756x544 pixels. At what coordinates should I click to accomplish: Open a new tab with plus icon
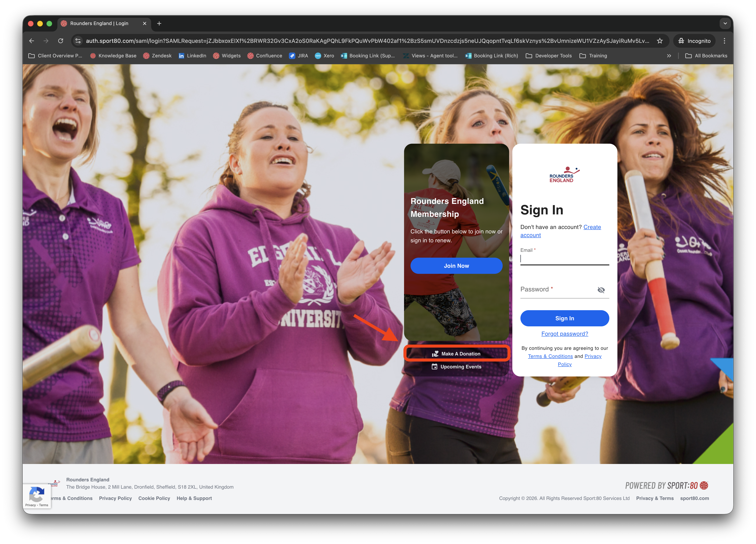point(159,23)
